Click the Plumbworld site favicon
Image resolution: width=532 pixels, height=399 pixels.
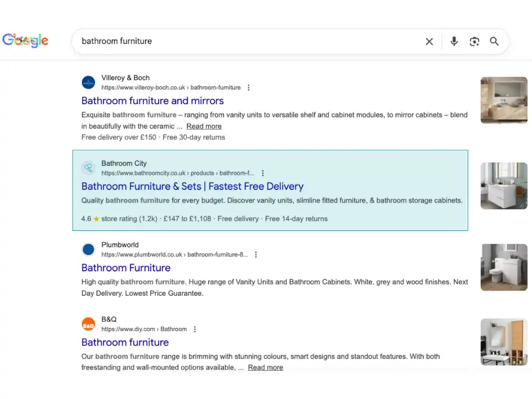click(x=88, y=249)
